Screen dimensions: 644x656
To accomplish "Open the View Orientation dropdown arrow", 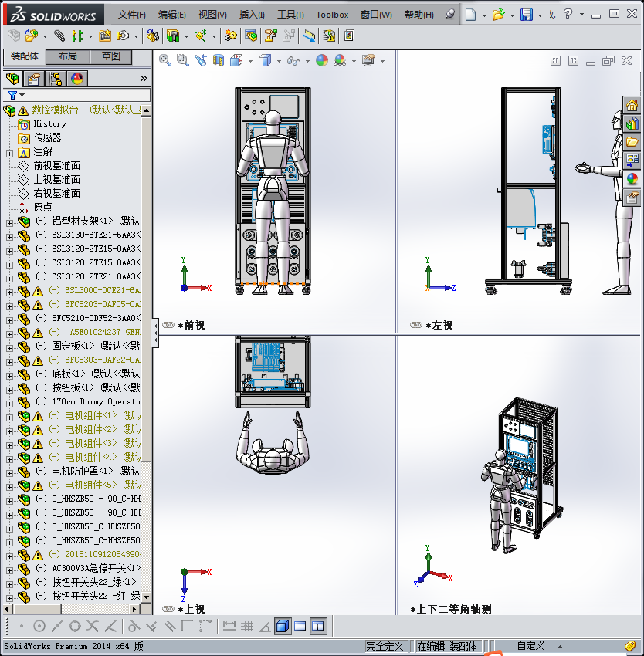I will click(250, 61).
